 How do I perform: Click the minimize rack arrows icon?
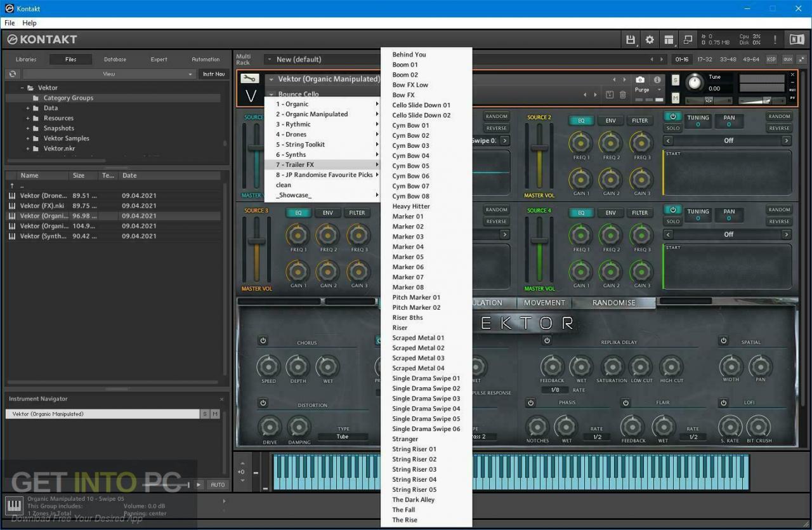[x=801, y=59]
